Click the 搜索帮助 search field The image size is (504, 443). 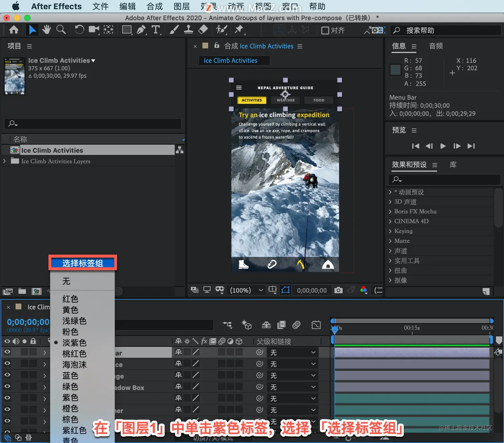446,30
